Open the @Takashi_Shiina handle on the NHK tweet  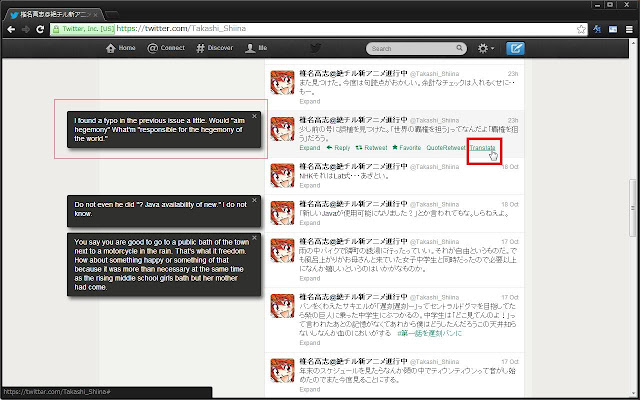pyautogui.click(x=434, y=167)
